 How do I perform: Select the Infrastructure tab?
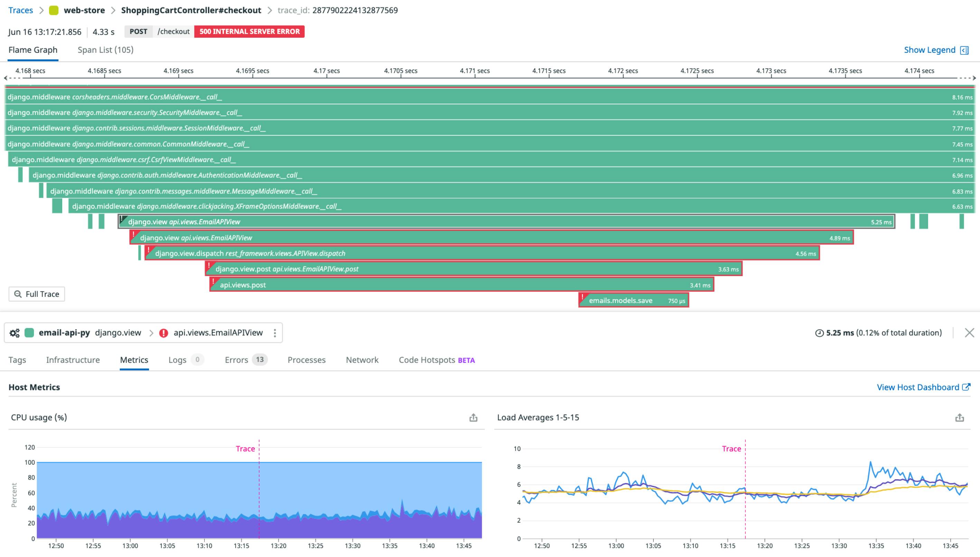coord(73,360)
